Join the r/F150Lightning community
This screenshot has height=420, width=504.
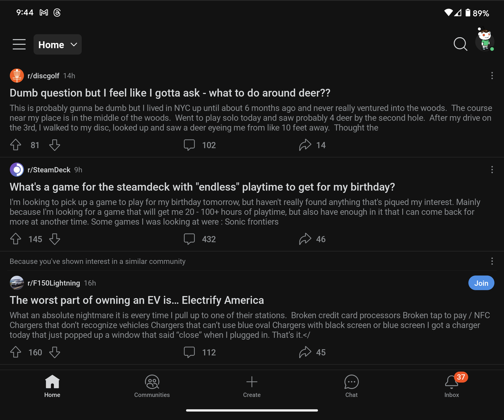point(481,283)
